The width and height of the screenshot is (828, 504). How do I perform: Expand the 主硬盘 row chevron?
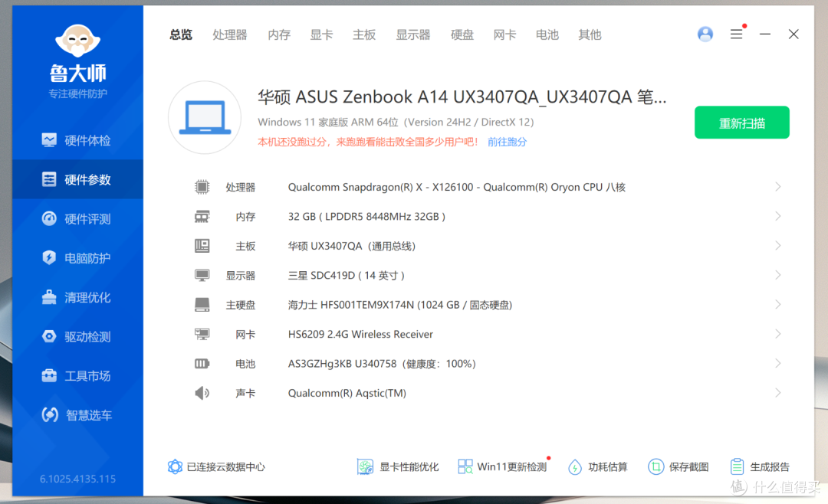click(x=778, y=305)
